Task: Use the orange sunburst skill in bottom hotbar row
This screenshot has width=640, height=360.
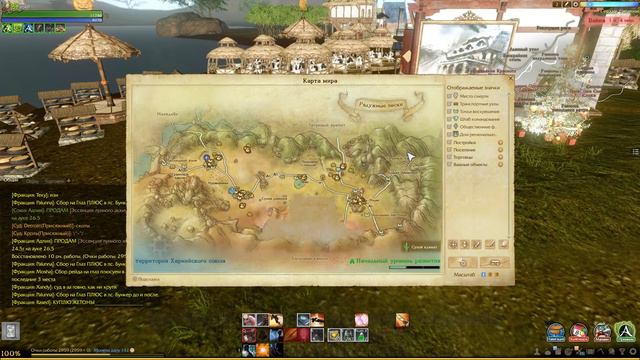Action: [x=262, y=350]
